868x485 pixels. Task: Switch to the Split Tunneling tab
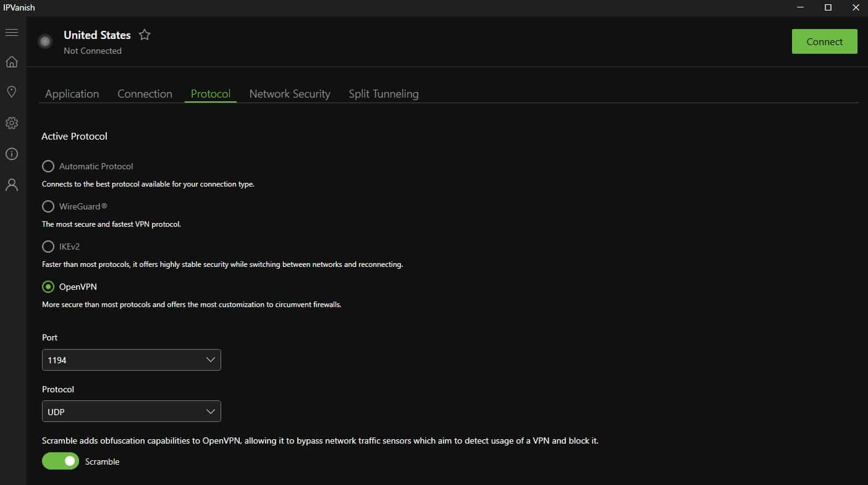[384, 94]
